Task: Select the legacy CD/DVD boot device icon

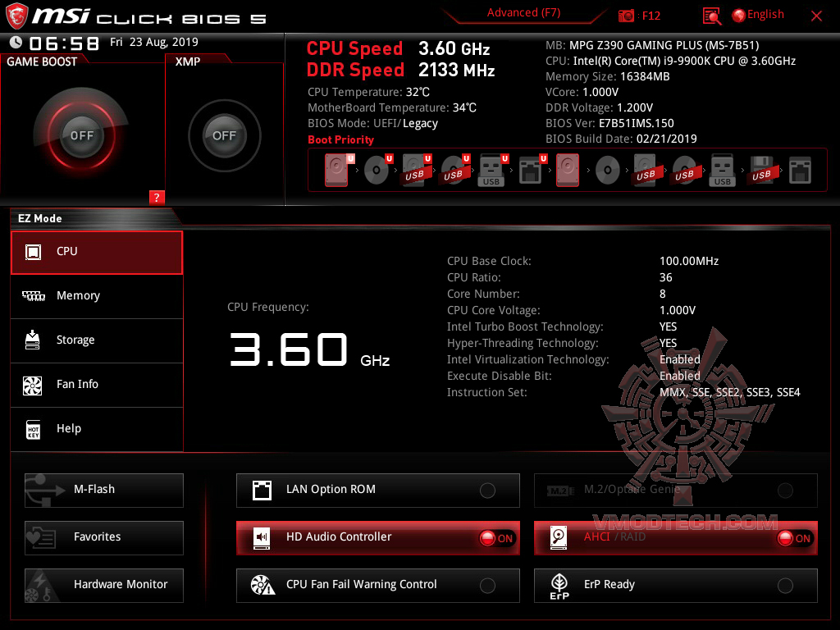Action: 608,171
